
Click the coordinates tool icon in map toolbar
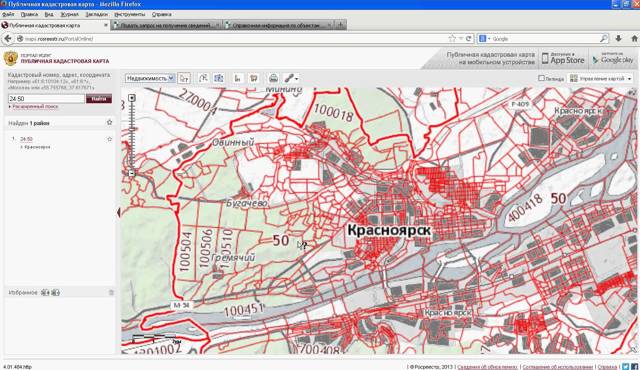[x=238, y=78]
